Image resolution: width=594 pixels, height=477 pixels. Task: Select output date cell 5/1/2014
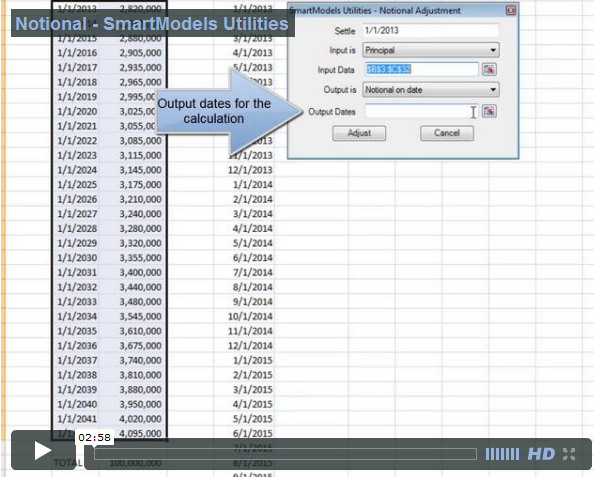(244, 243)
